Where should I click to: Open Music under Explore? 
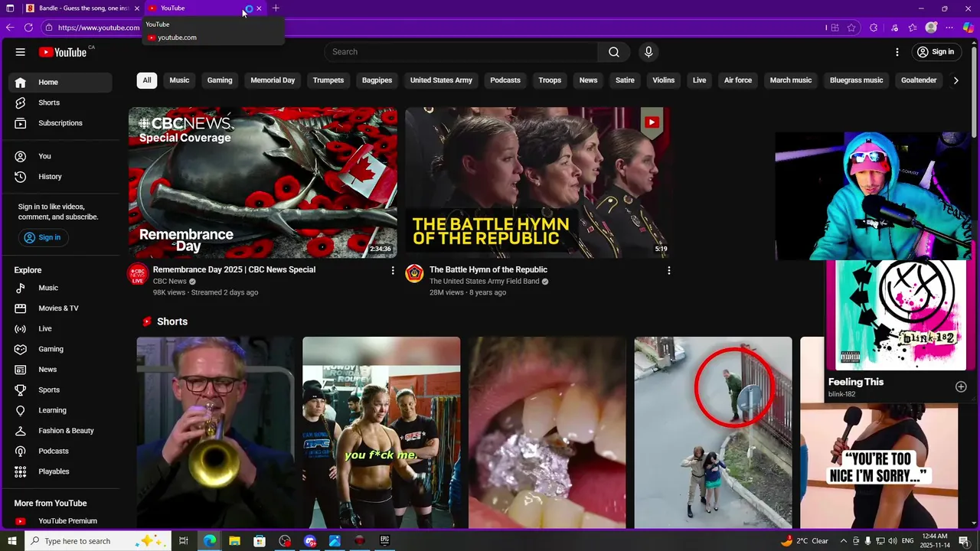coord(60,288)
